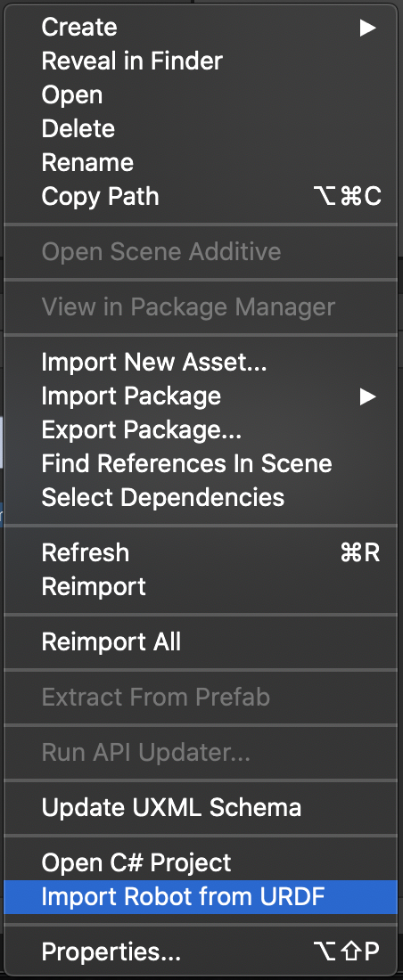403x980 pixels.
Task: Expand the Import Package submenu arrow
Action: pyautogui.click(x=367, y=396)
